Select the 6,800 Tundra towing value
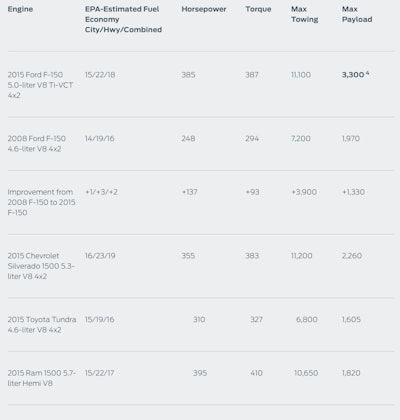The width and height of the screenshot is (400, 420). [x=307, y=319]
